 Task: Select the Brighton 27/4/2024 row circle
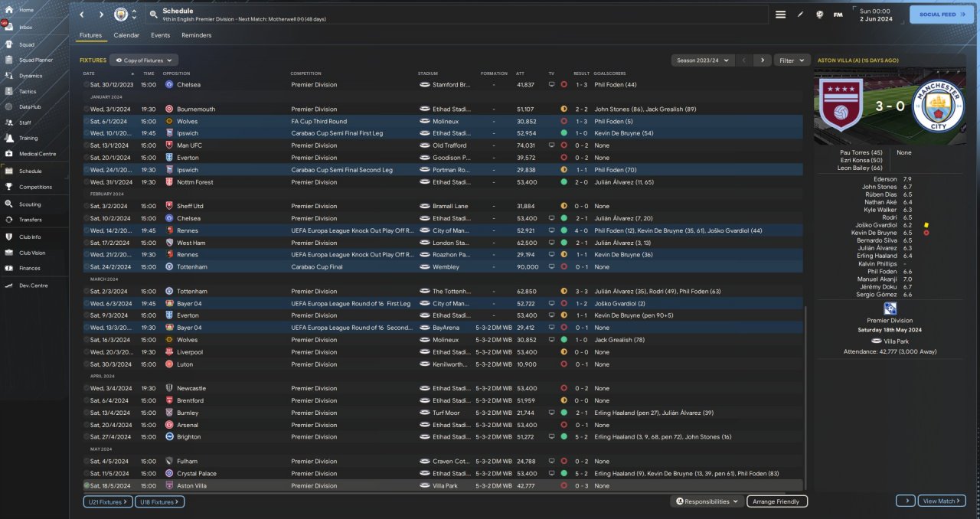(x=87, y=437)
